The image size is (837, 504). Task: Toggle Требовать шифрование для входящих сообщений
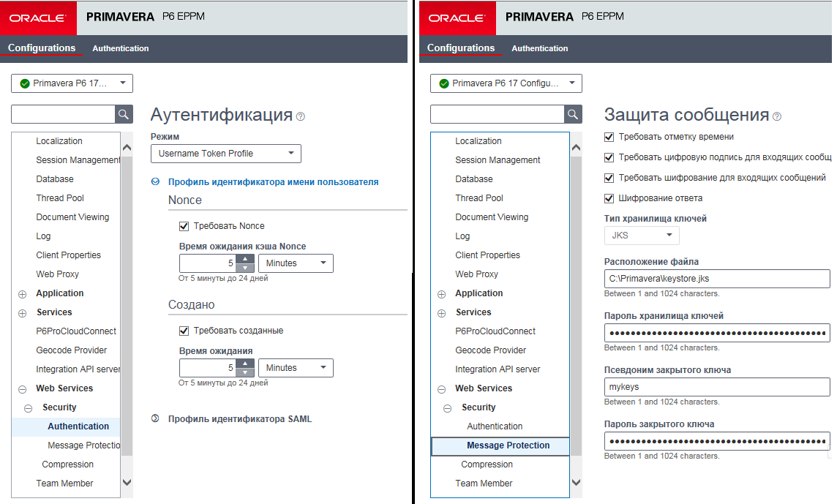609,178
